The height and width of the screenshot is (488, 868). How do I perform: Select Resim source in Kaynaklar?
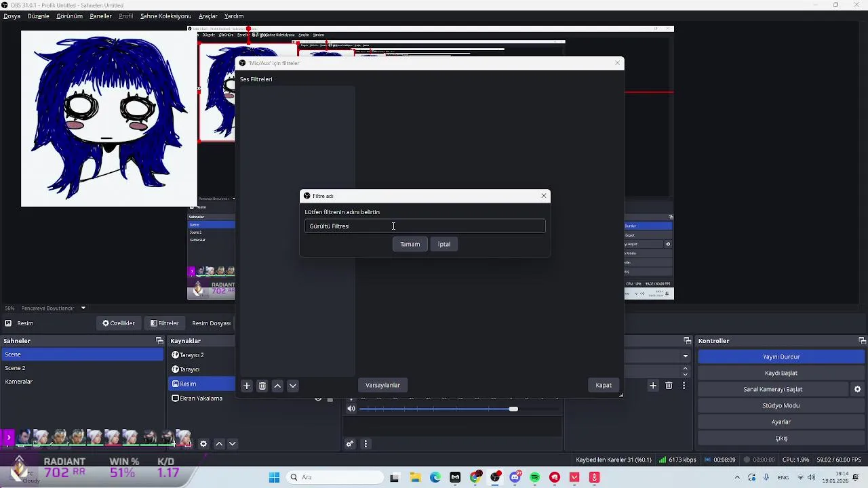[202, 384]
